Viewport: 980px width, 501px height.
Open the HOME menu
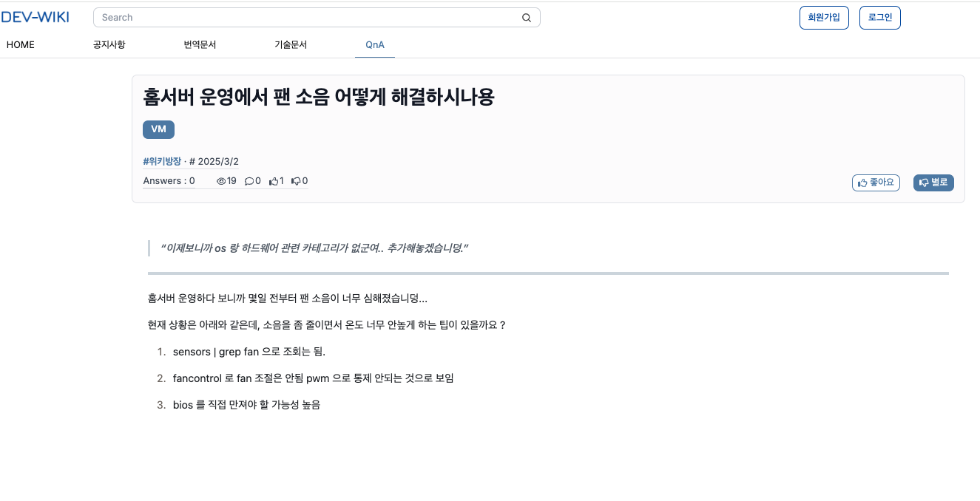(x=21, y=44)
